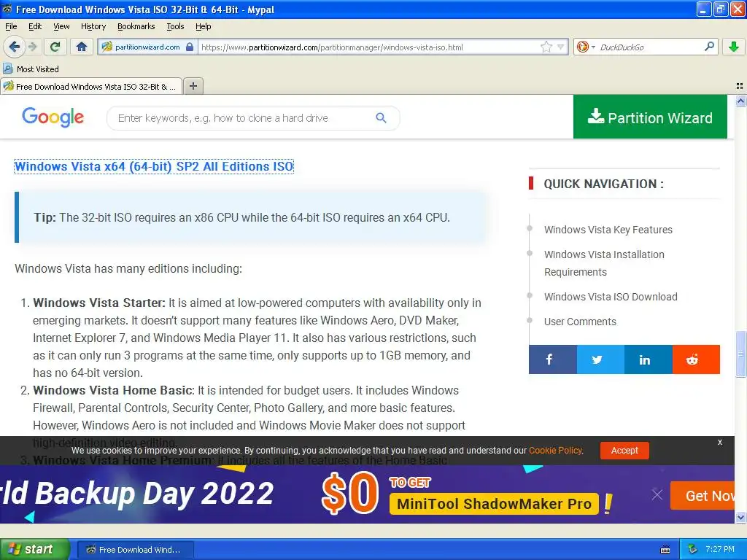The height and width of the screenshot is (560, 747).
Task: Open the View menu
Action: click(61, 27)
